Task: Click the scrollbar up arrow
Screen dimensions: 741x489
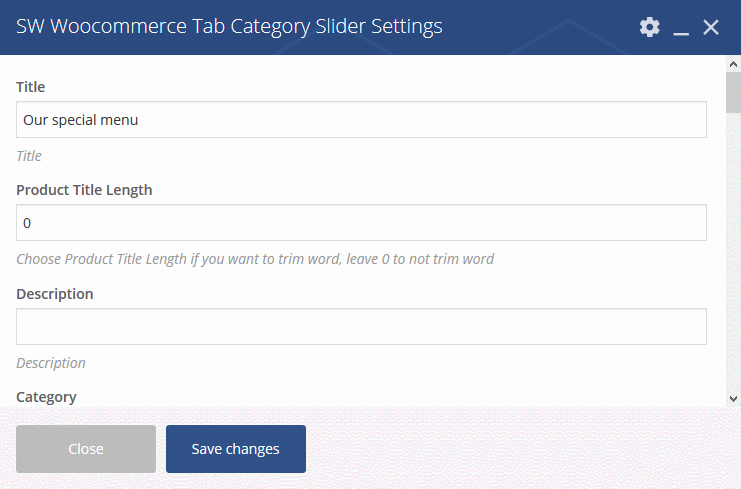Action: click(733, 64)
